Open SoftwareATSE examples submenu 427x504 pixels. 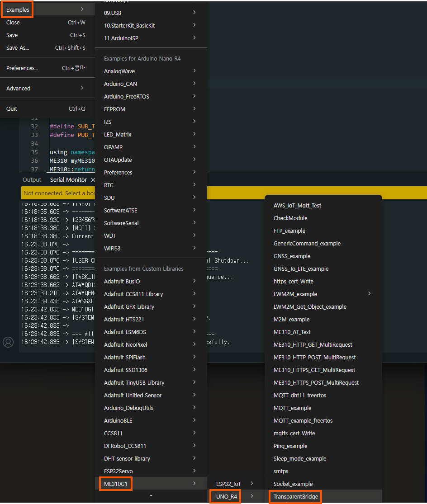[x=151, y=210]
